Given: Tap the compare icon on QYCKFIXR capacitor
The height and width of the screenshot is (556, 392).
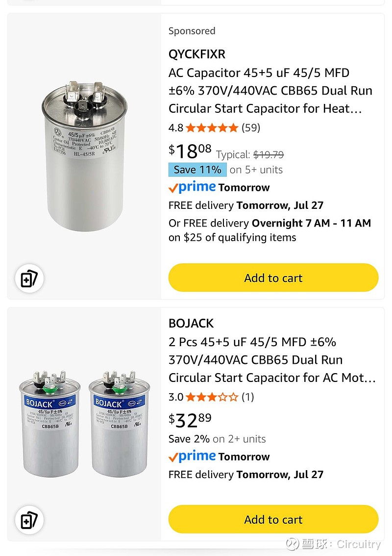Looking at the screenshot, I should click(29, 279).
